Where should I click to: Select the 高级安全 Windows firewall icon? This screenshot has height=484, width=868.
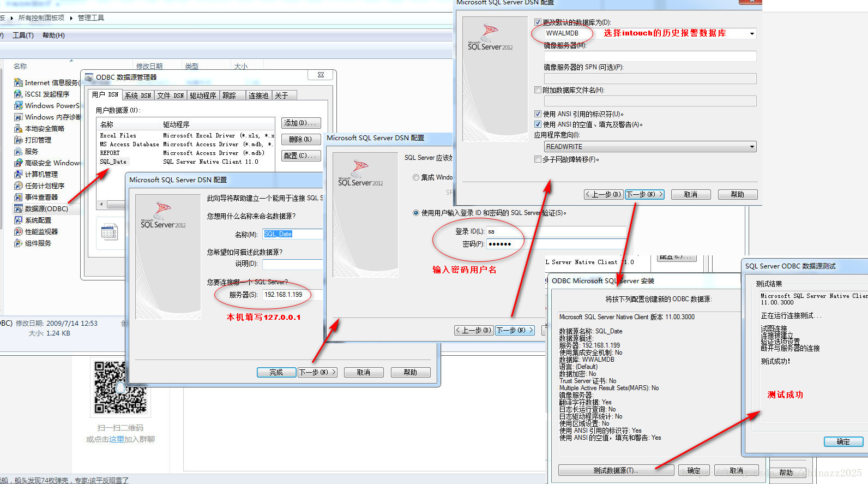[x=19, y=163]
